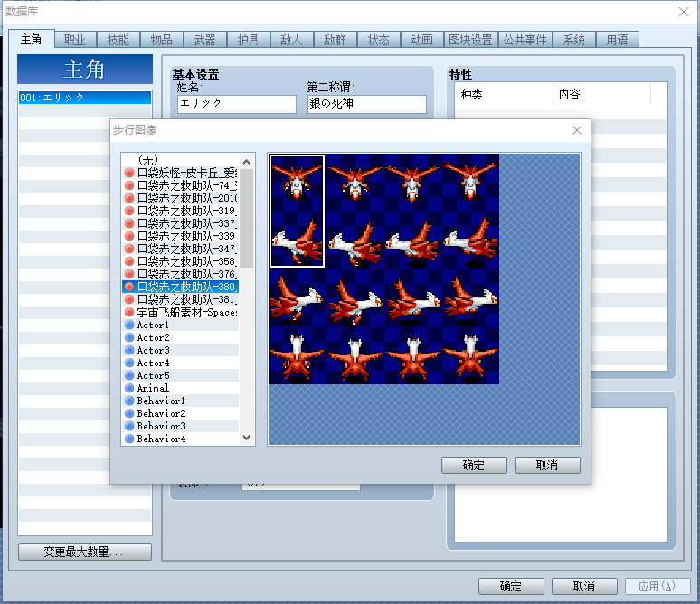Click the red icon beside 口袋赤之救助队-319
700x604 pixels.
click(129, 211)
